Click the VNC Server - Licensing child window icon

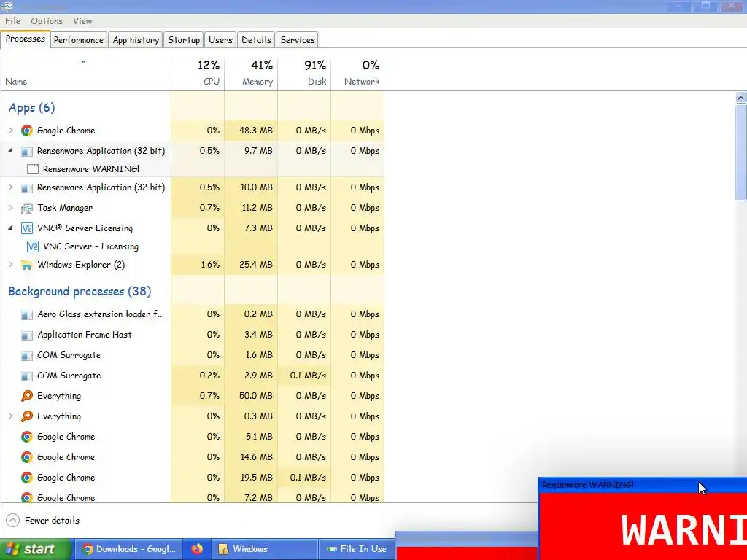pyautogui.click(x=32, y=246)
